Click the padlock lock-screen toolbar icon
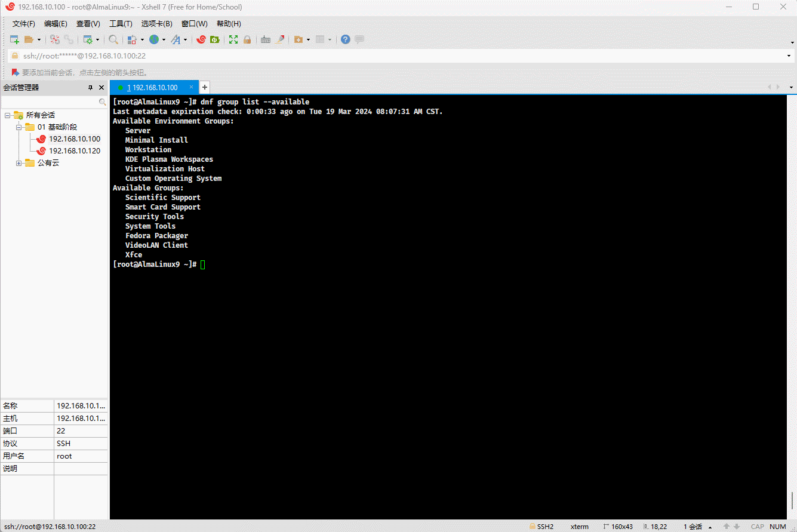Image resolution: width=797 pixels, height=532 pixels. coord(247,39)
